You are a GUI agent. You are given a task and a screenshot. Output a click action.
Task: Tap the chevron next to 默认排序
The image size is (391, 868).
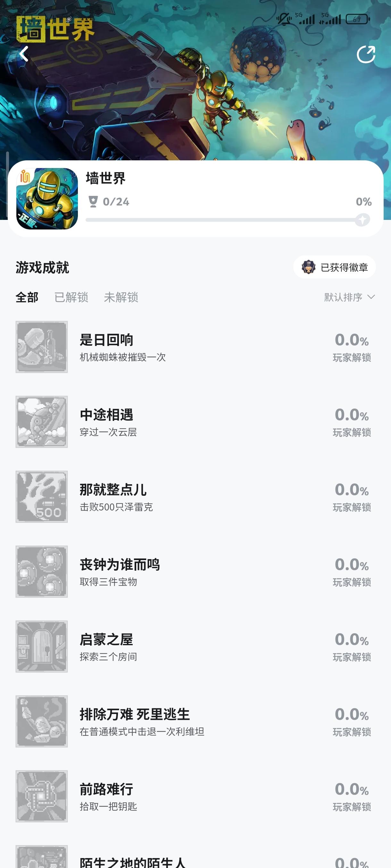[371, 297]
